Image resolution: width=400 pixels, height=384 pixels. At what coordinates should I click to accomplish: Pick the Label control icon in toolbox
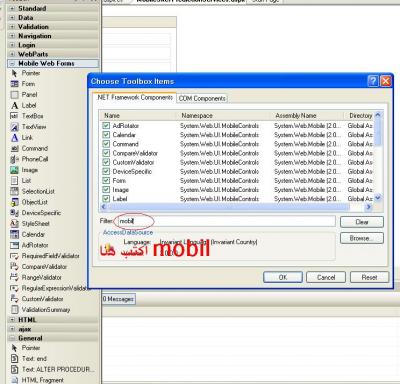14,105
